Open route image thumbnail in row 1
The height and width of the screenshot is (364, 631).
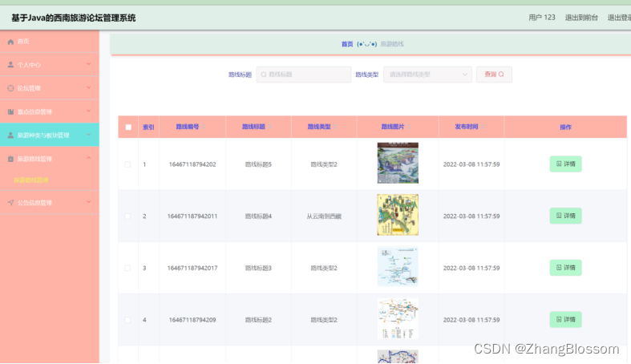(398, 163)
